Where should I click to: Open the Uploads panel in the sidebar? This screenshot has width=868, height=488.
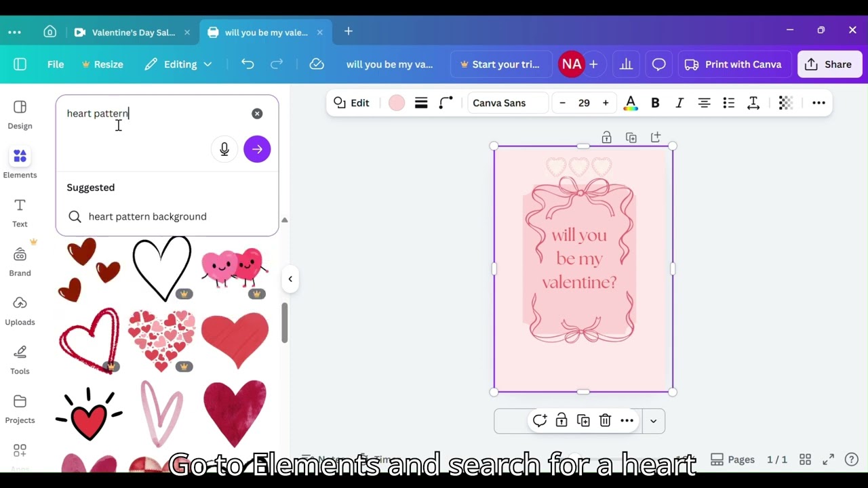pyautogui.click(x=20, y=310)
